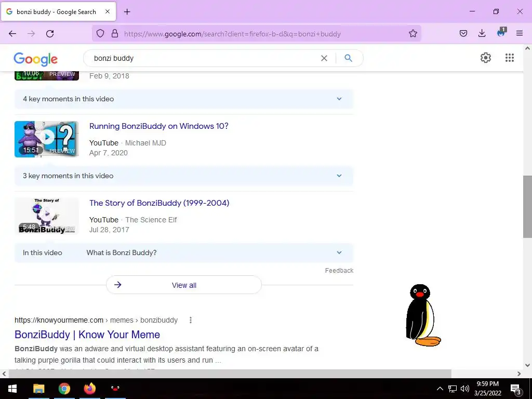This screenshot has width=532, height=399.
Task: Play the Running BonziBuddy video thumbnail
Action: pyautogui.click(x=47, y=139)
